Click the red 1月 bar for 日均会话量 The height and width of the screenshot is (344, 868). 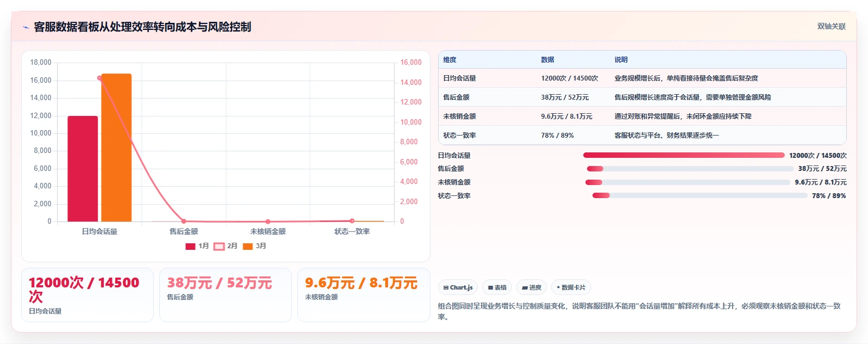[x=83, y=169]
